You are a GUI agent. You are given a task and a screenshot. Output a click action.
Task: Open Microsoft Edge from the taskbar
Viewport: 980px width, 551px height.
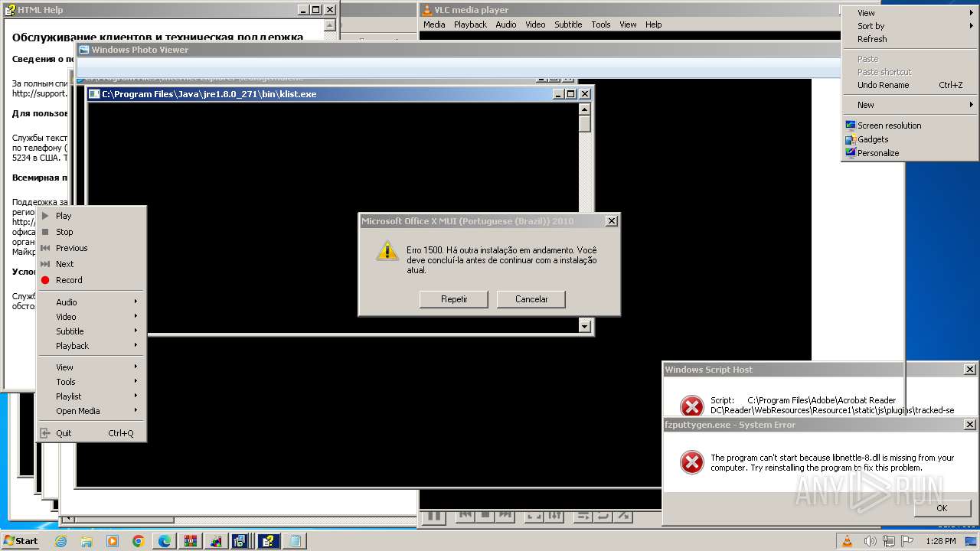tap(165, 541)
